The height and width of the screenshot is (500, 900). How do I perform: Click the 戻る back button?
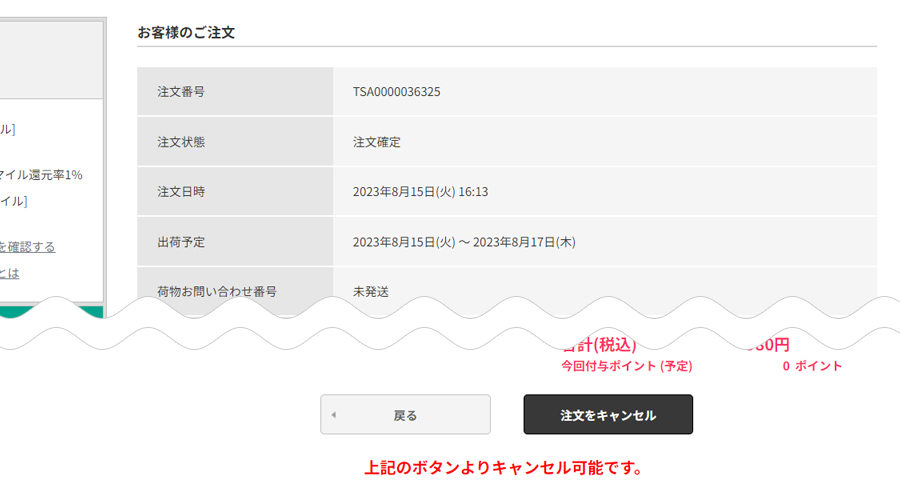(x=405, y=414)
